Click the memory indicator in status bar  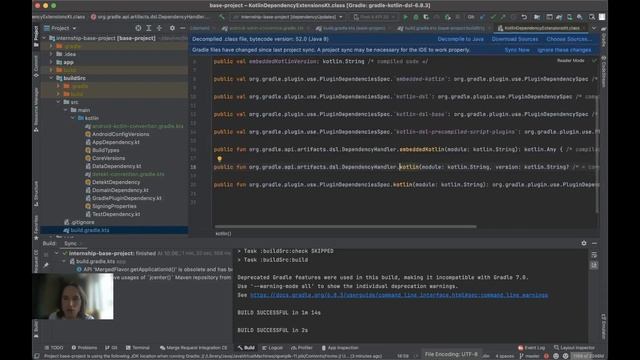pyautogui.click(x=587, y=356)
